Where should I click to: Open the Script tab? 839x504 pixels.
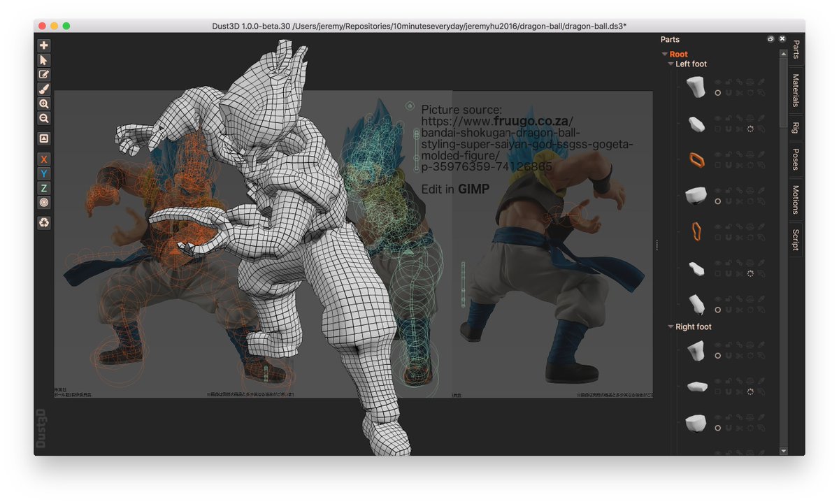tap(796, 240)
